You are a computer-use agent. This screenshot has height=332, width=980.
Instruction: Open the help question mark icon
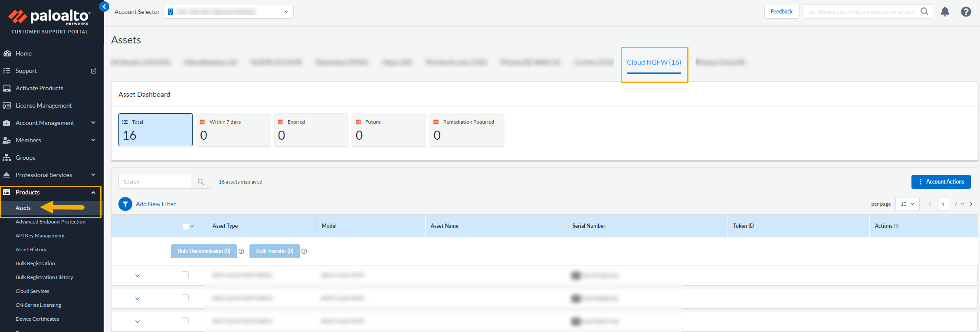[966, 12]
